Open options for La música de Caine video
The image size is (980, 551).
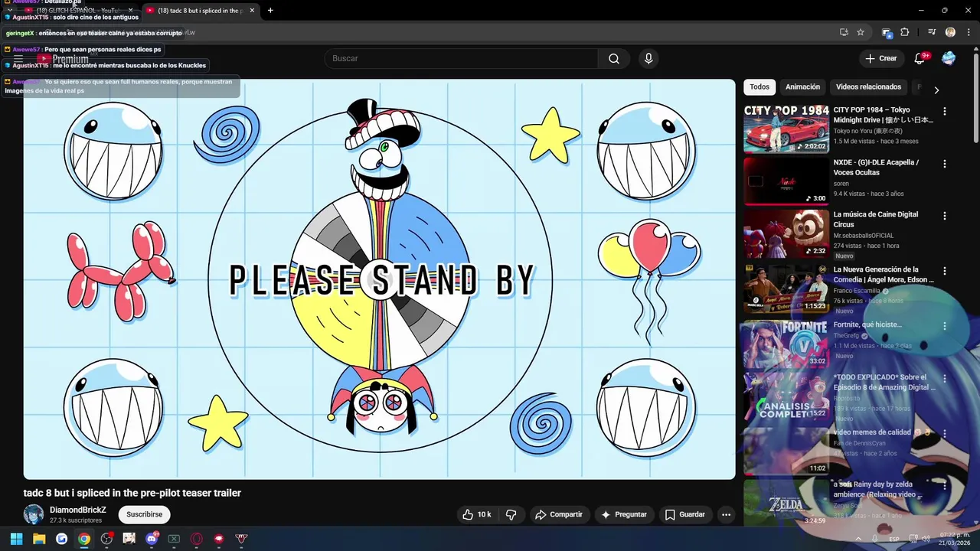click(x=944, y=216)
